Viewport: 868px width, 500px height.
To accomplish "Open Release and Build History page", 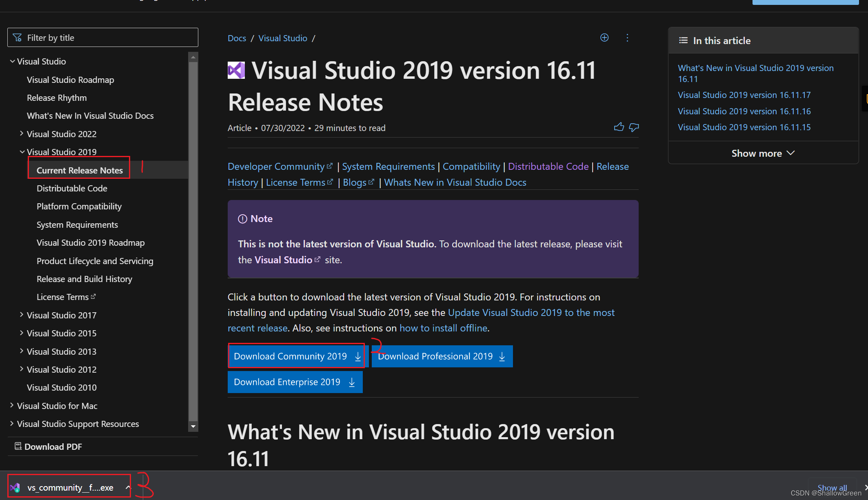I will click(x=84, y=279).
